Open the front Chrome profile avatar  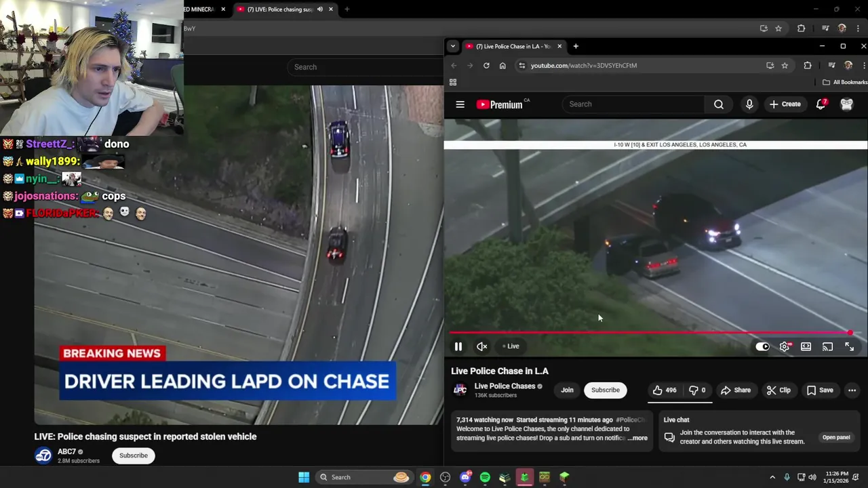click(848, 66)
